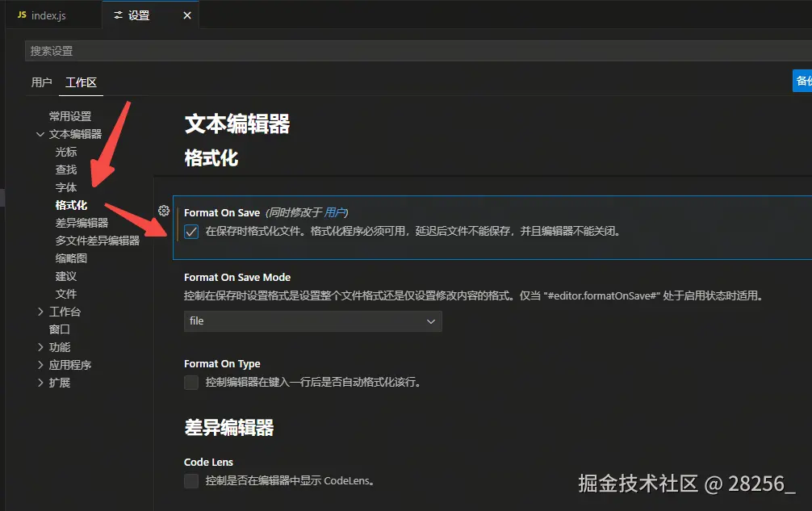Go to the 光标 settings section

tap(65, 152)
